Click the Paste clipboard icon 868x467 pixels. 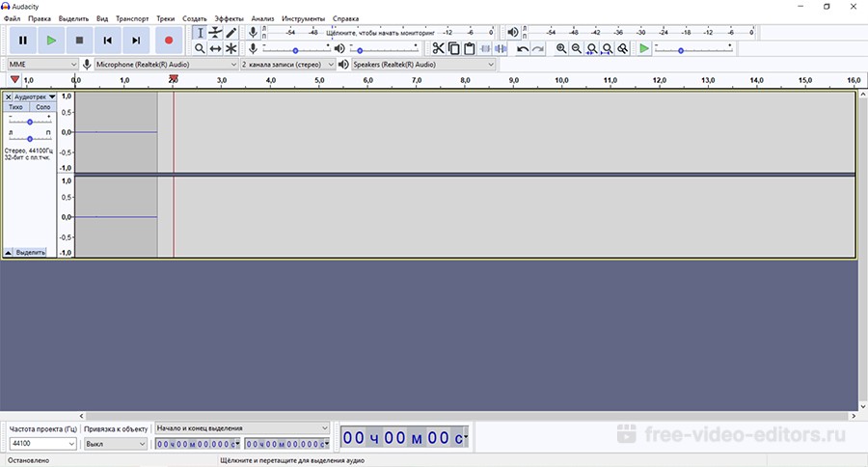point(470,49)
